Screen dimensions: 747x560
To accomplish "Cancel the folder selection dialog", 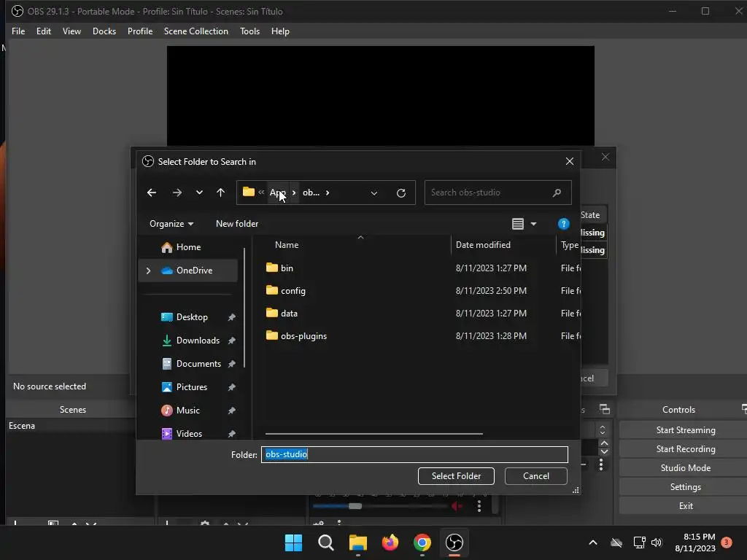I will point(536,476).
